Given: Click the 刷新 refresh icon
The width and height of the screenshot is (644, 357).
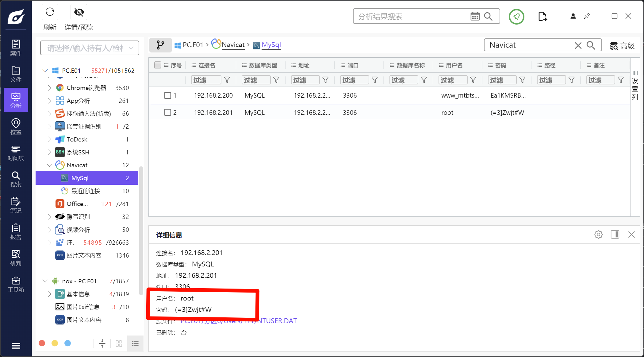Looking at the screenshot, I should tap(50, 12).
